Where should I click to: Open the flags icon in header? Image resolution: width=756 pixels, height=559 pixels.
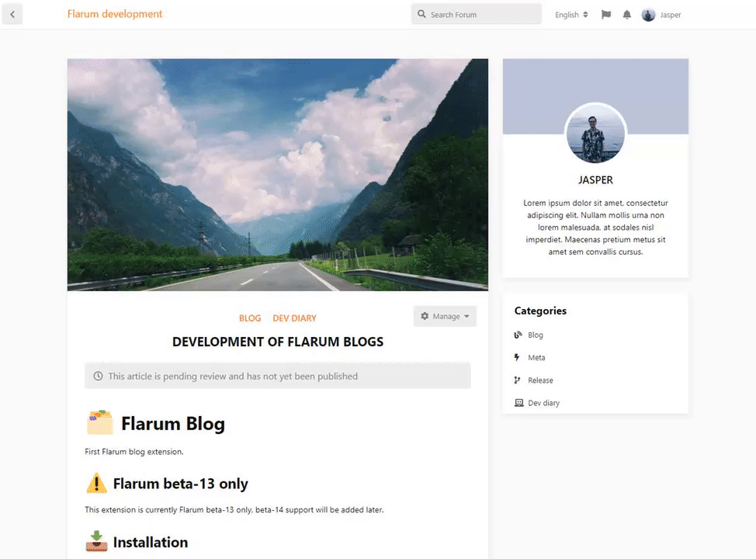click(606, 15)
